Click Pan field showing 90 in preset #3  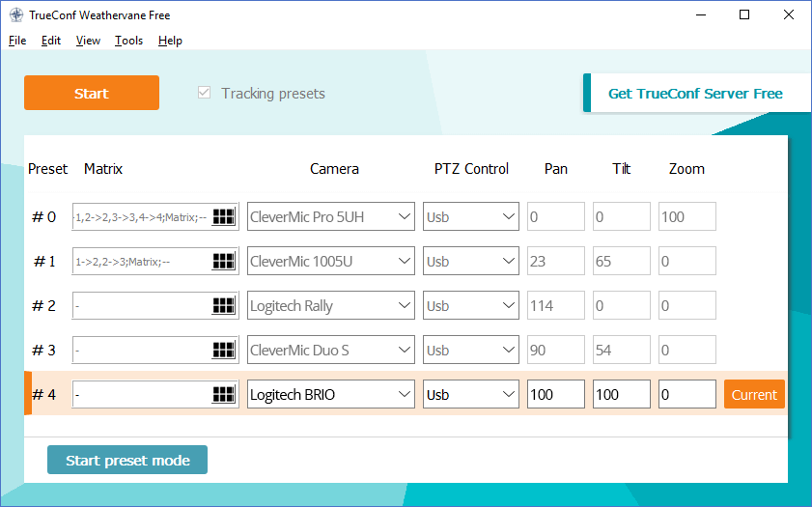[x=556, y=351]
